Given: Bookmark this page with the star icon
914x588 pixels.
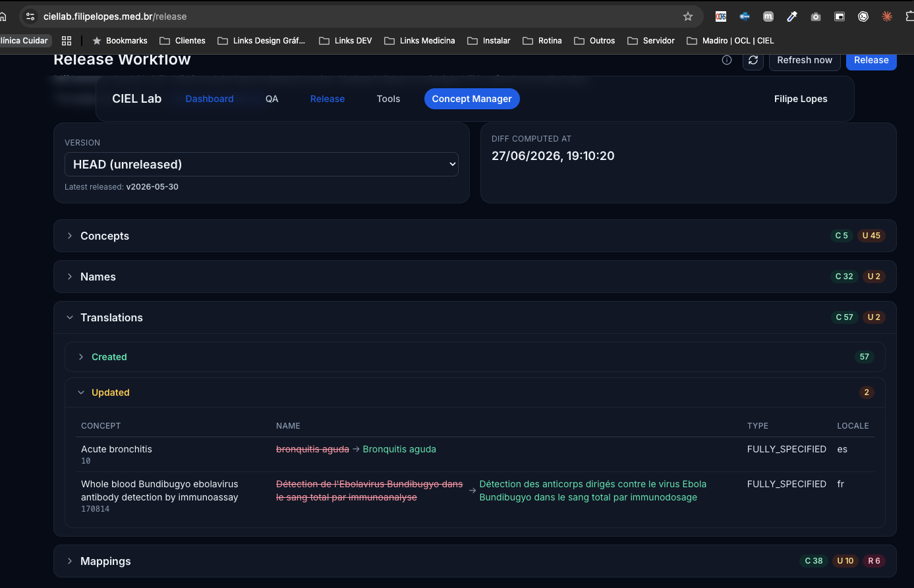Looking at the screenshot, I should point(688,16).
